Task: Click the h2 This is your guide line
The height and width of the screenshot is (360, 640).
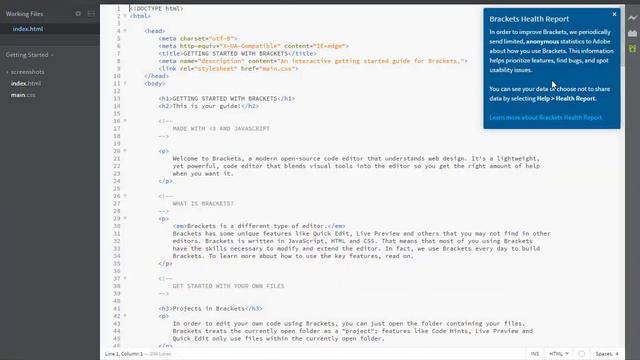Action: [209, 106]
